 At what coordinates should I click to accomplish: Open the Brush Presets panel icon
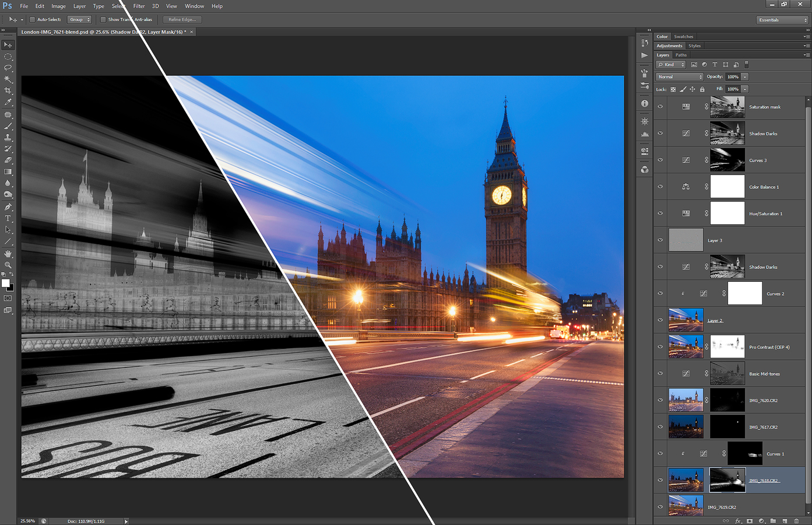[x=644, y=86]
